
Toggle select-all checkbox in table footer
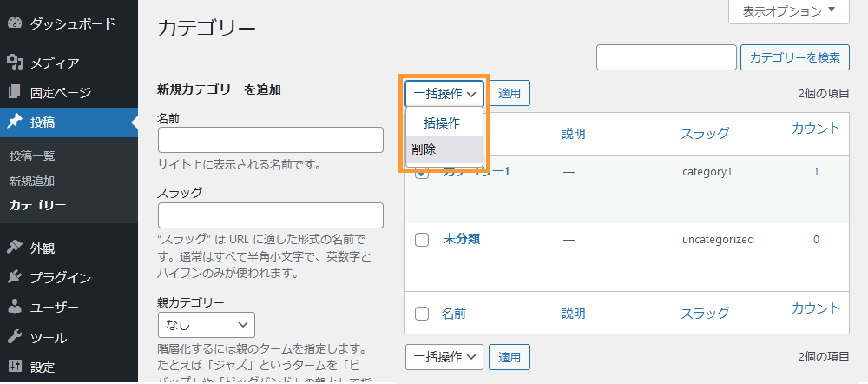(x=422, y=314)
